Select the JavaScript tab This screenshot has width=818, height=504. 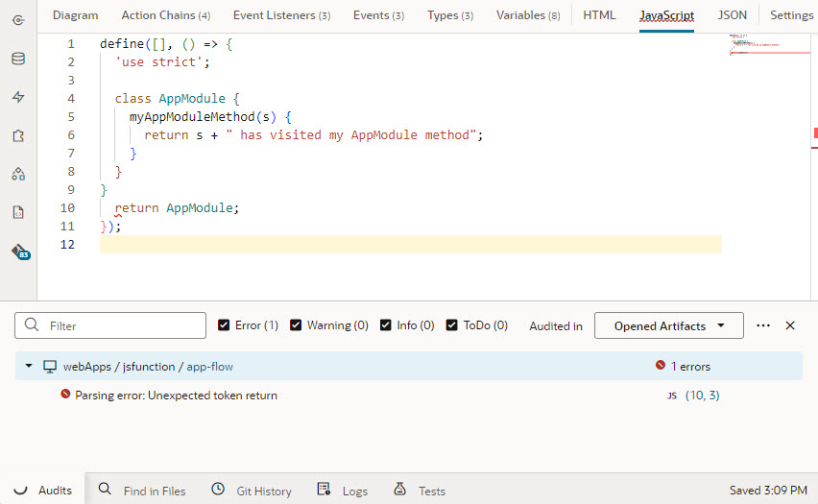click(666, 15)
